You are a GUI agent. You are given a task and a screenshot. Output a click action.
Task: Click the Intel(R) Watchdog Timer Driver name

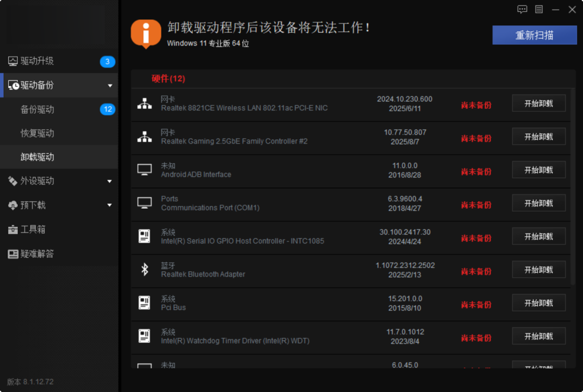click(235, 341)
